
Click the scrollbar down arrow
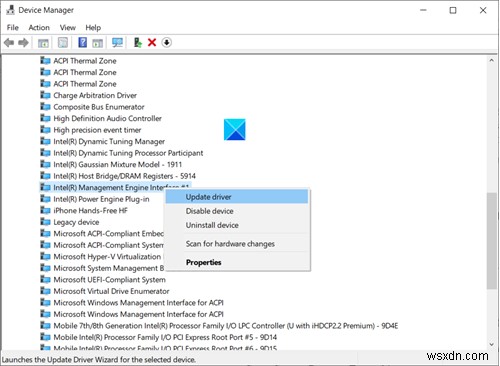[x=491, y=344]
